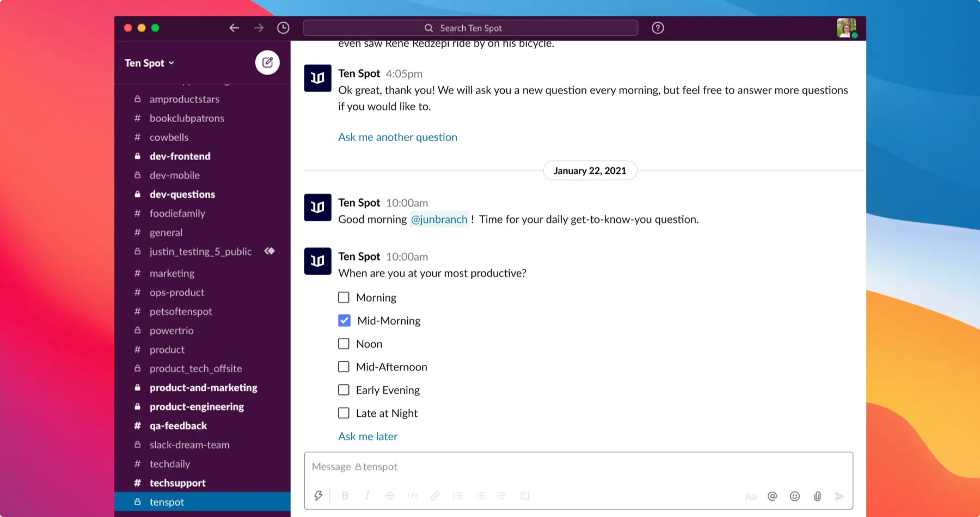The image size is (980, 517).
Task: Click the Search Ten Spot field
Action: (x=470, y=28)
